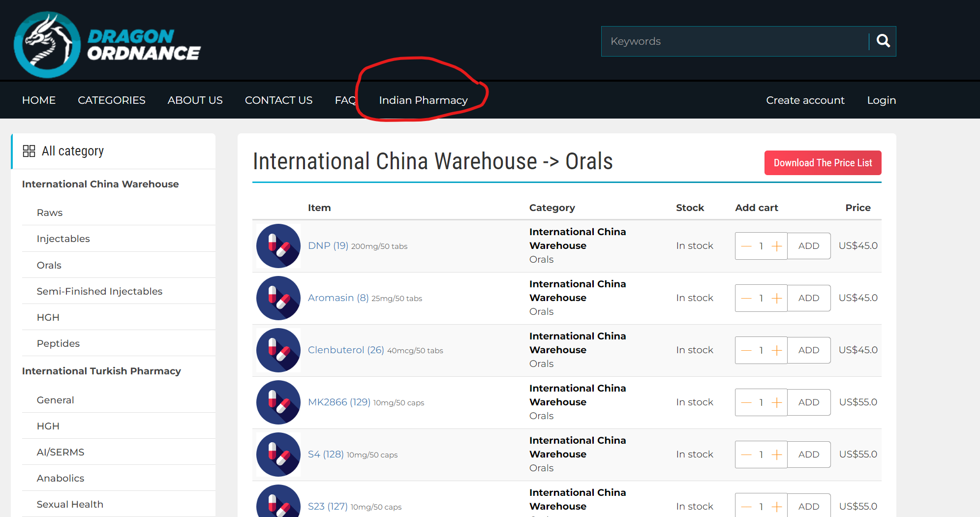This screenshot has width=980, height=517.
Task: Increase quantity for Clenbuterol with plus
Action: tap(777, 350)
